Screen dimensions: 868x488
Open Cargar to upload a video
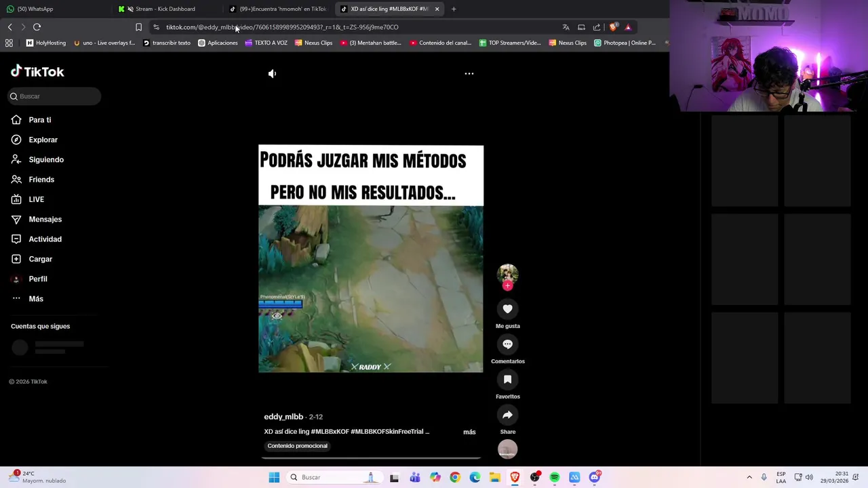40,259
